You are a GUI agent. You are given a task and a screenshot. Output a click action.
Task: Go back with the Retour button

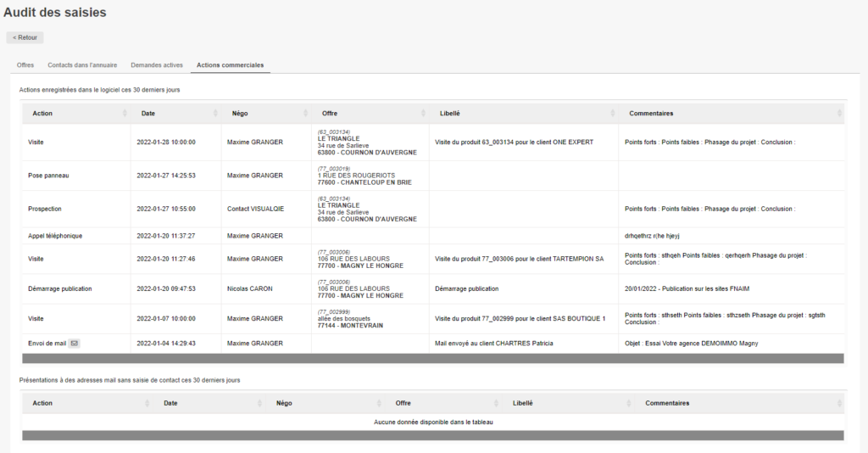(25, 38)
